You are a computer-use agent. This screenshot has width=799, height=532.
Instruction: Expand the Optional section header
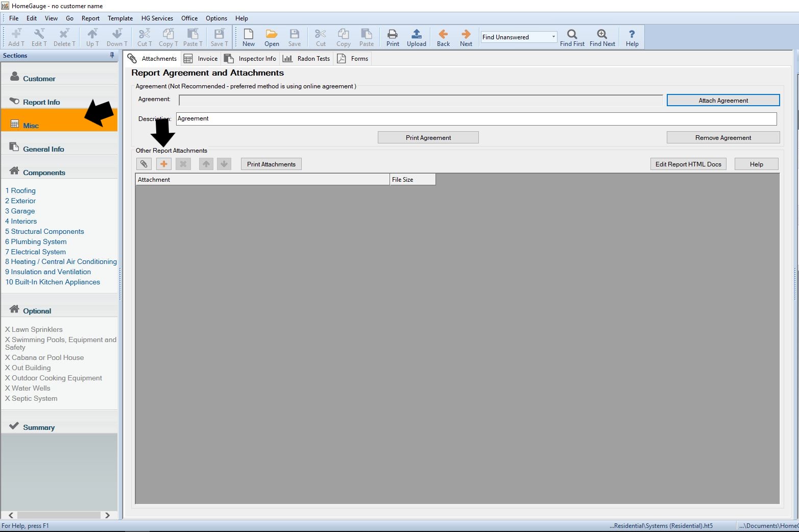[x=37, y=311]
